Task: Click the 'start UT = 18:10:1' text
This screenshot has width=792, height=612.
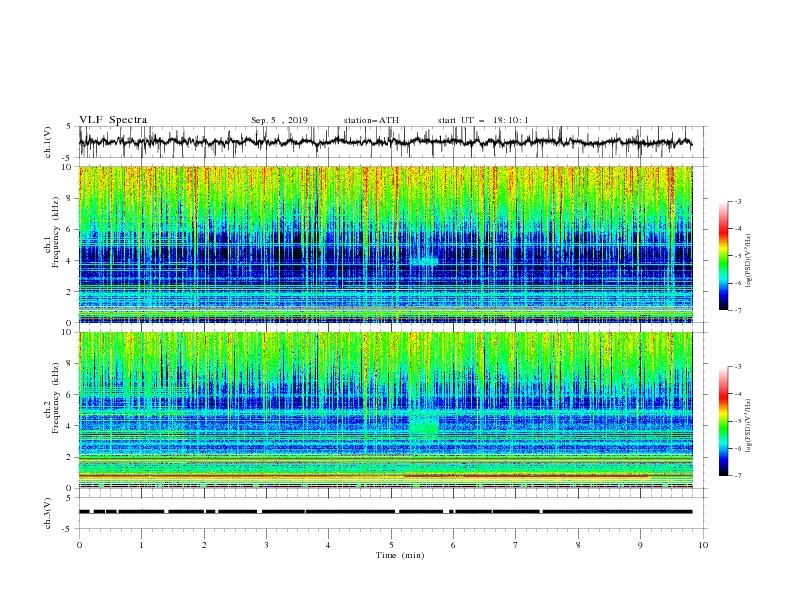Action: (483, 120)
